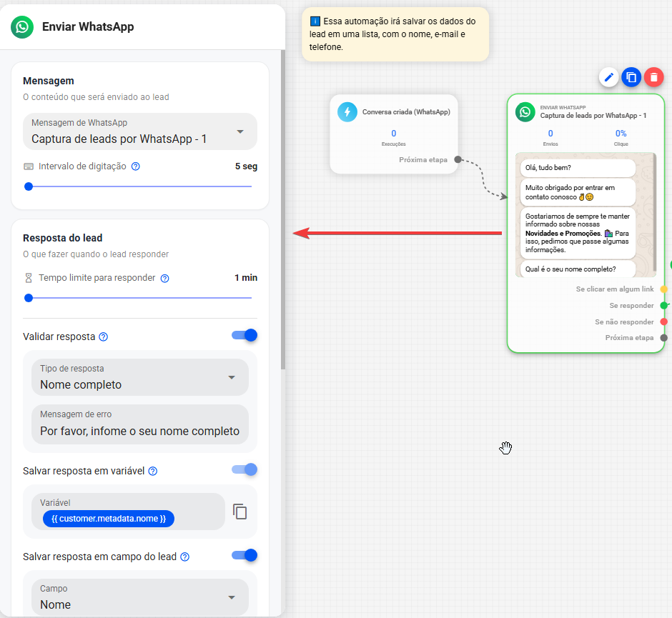Image resolution: width=672 pixels, height=618 pixels.
Task: Click the Tempo limite para responder slider handle
Action: (x=29, y=298)
